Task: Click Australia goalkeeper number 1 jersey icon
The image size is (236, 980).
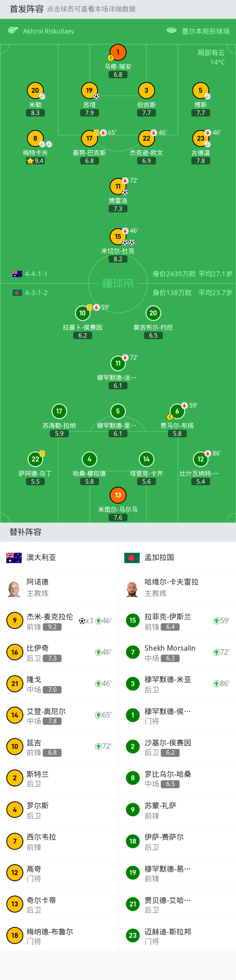Action: point(118,52)
